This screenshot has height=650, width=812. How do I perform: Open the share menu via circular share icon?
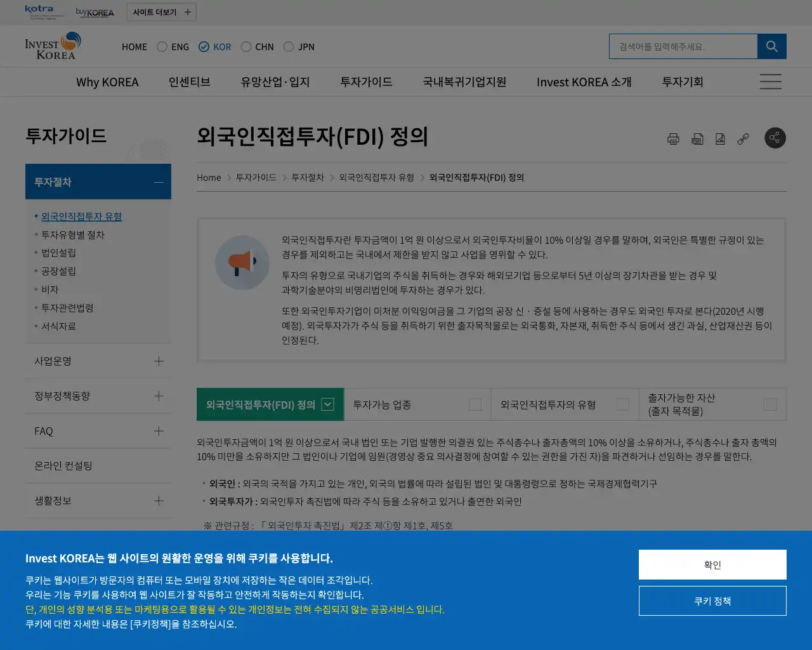point(775,138)
